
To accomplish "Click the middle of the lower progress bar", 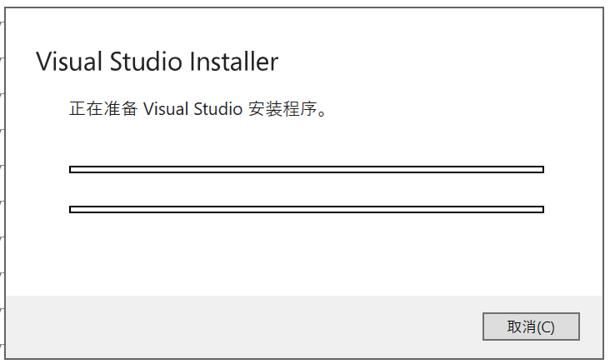I will click(x=307, y=209).
